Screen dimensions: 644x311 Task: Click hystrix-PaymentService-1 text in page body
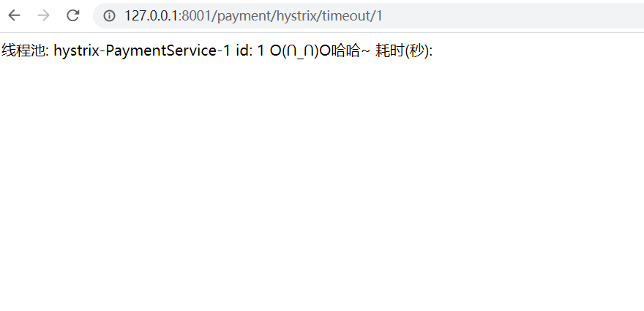tap(142, 51)
